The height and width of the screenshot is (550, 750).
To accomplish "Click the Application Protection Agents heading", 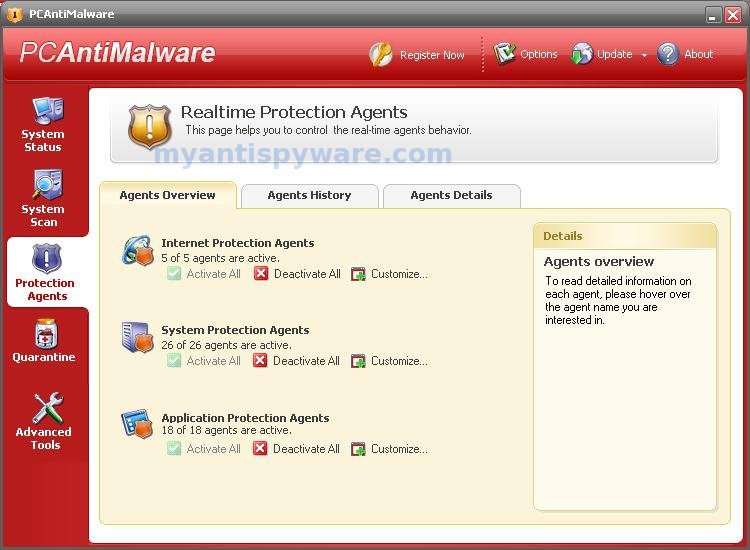I will point(245,418).
